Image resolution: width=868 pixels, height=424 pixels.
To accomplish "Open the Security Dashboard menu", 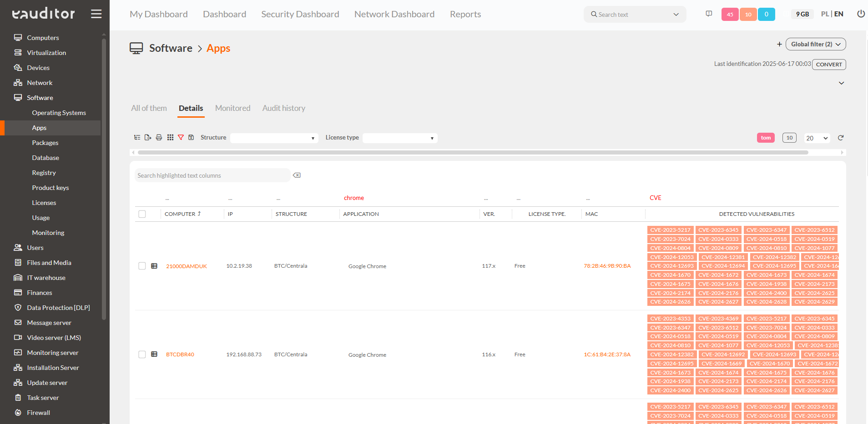I will [x=300, y=14].
